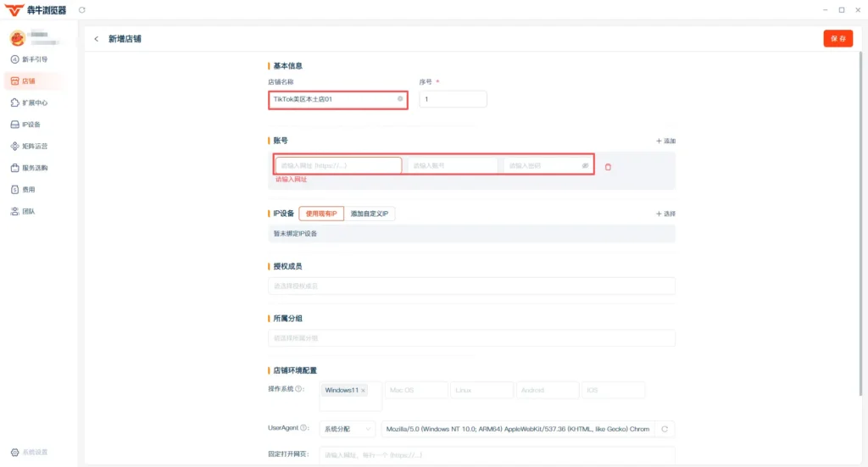Image resolution: width=868 pixels, height=467 pixels.
Task: Delete the account row with trash icon
Action: point(608,167)
